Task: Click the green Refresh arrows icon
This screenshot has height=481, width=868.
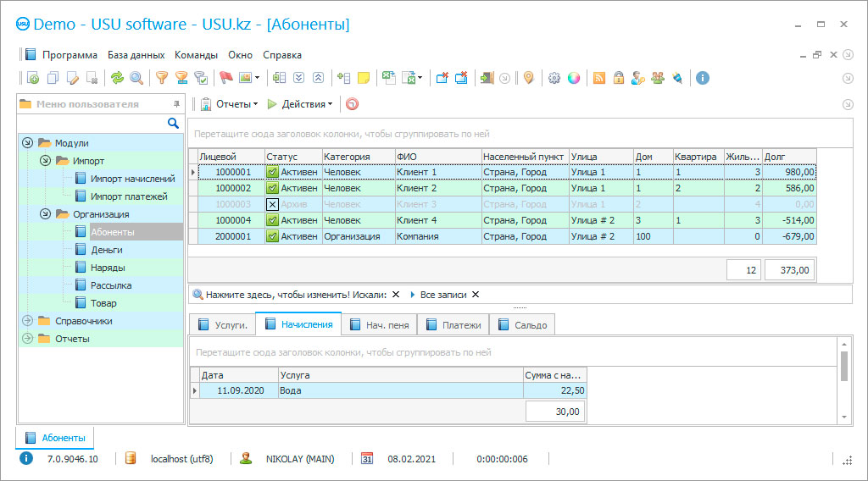Action: click(x=117, y=78)
